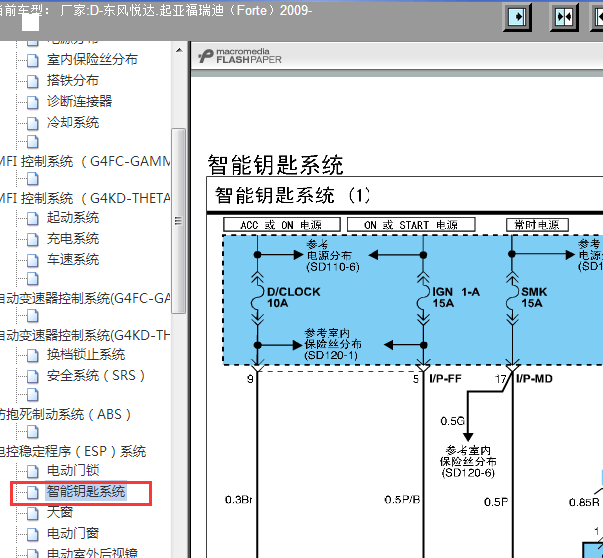
Task: Click blank page icon below ABS entry
Action: coord(33,432)
